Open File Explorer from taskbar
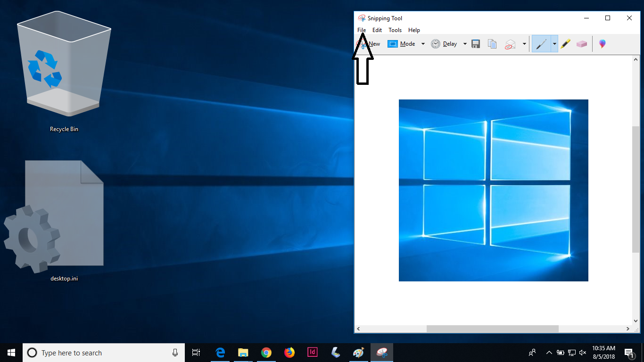Viewport: 644px width, 362px height. (243, 353)
